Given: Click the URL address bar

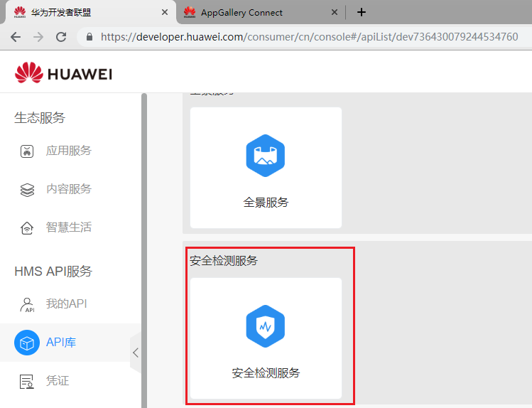Looking at the screenshot, I should pos(309,37).
